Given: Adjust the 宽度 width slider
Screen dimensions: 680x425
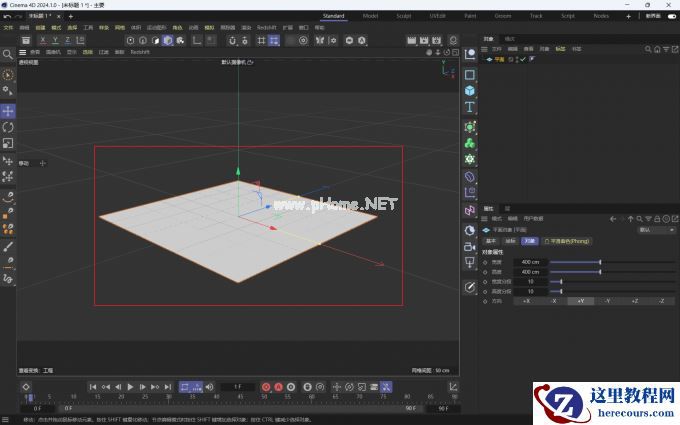Looking at the screenshot, I should [x=575, y=262].
